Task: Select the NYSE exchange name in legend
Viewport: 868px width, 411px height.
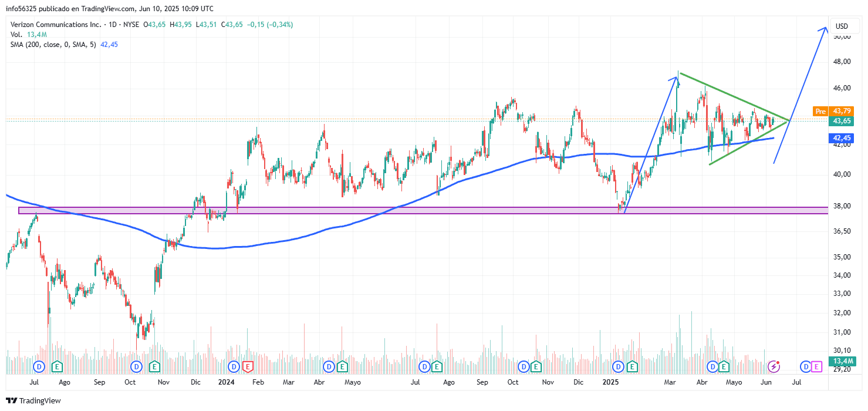Action: 131,25
